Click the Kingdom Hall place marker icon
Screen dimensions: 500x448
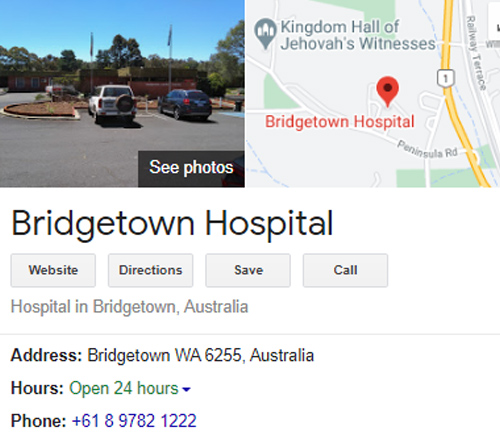point(265,33)
